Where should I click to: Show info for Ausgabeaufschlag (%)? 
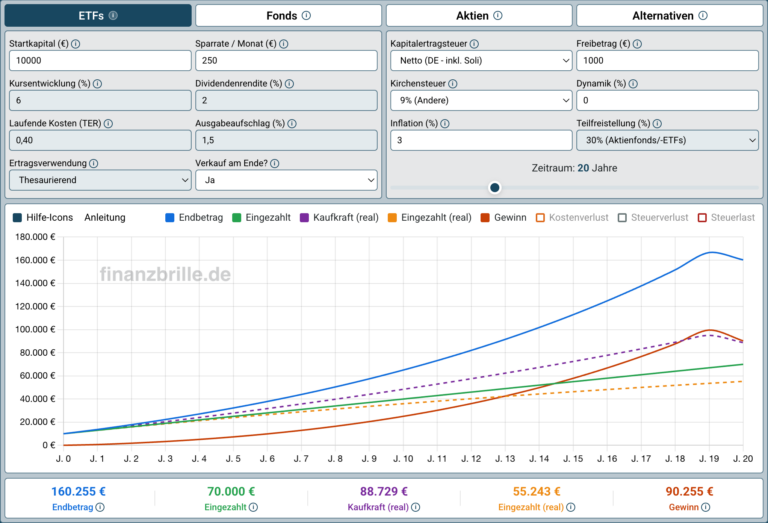click(x=292, y=124)
